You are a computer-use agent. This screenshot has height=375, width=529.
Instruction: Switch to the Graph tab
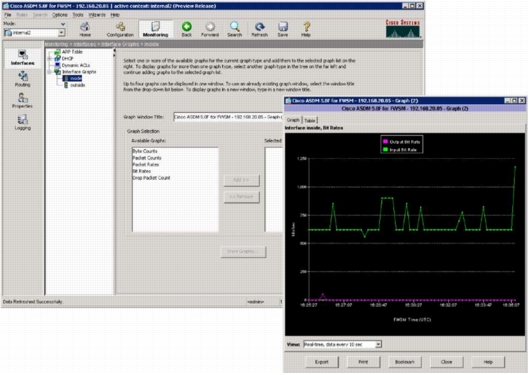pyautogui.click(x=293, y=120)
